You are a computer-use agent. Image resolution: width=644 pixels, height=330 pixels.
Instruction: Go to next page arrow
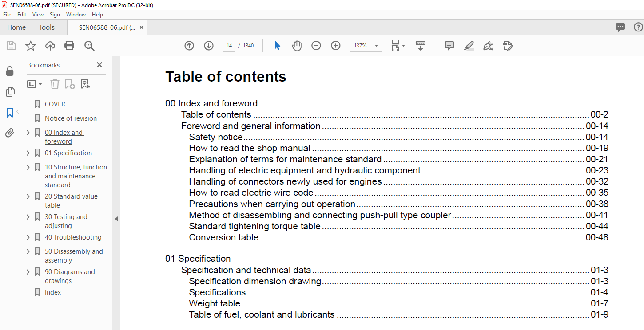tap(209, 46)
